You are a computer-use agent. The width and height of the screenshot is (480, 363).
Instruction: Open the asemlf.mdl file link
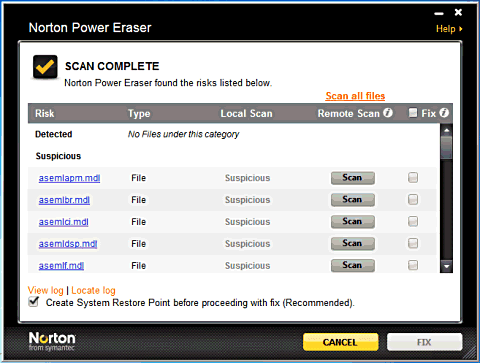61,266
